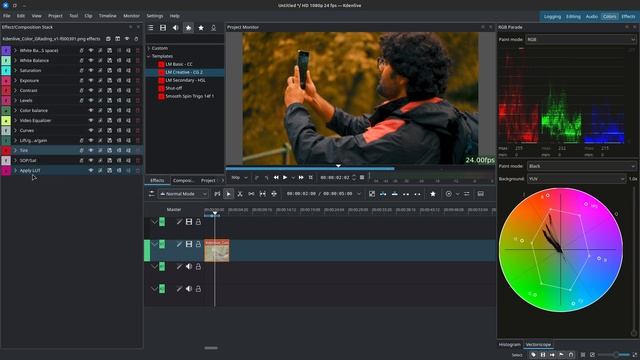Delete the Curves effect
640x360 pixels.
138,131
